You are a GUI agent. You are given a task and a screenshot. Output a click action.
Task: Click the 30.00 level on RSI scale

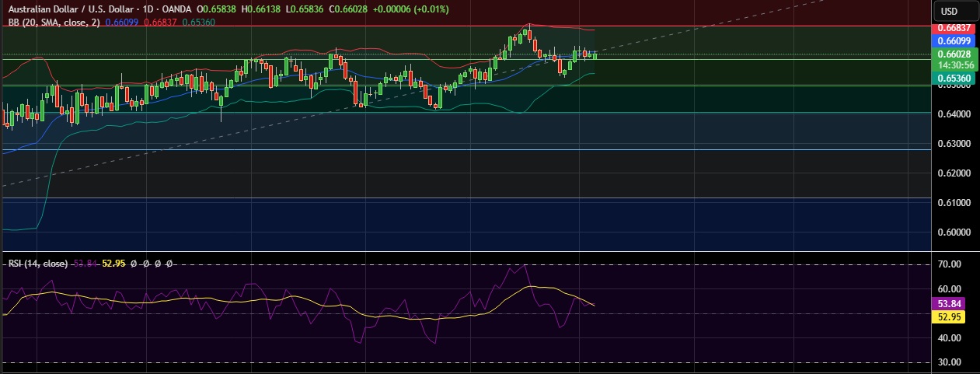point(950,362)
